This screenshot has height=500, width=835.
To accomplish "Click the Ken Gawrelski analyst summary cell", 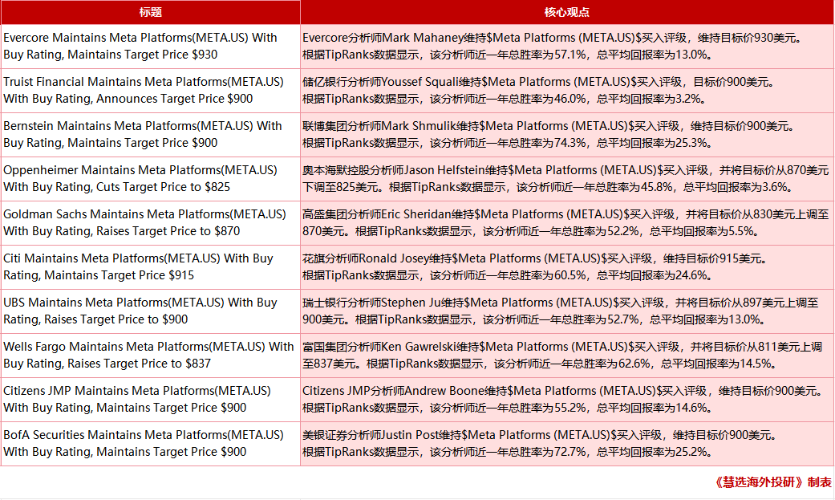I will (x=567, y=356).
